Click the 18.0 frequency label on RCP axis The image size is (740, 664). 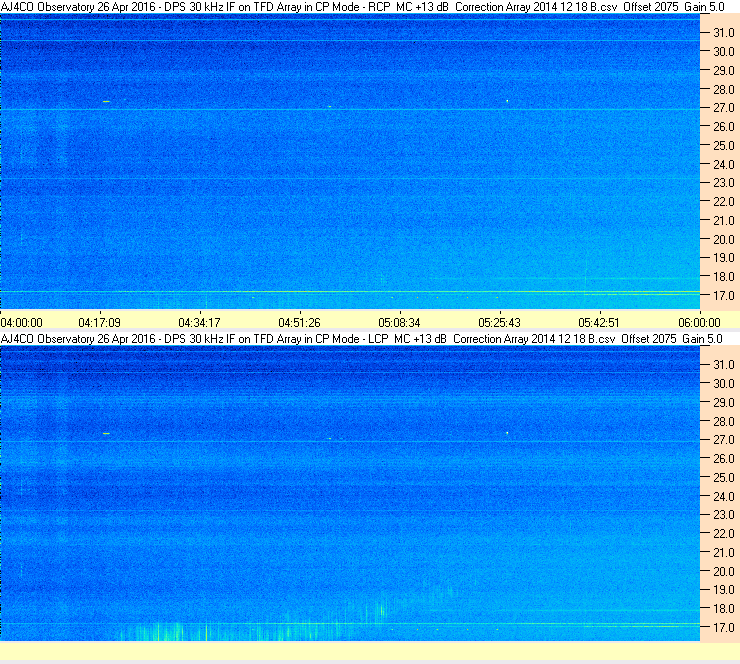724,277
